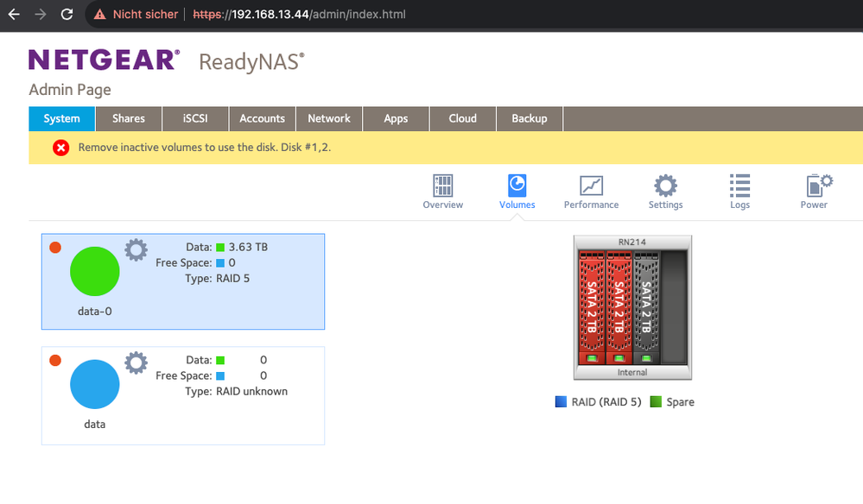Open gear settings for data volume
The width and height of the screenshot is (863, 504).
(x=136, y=362)
